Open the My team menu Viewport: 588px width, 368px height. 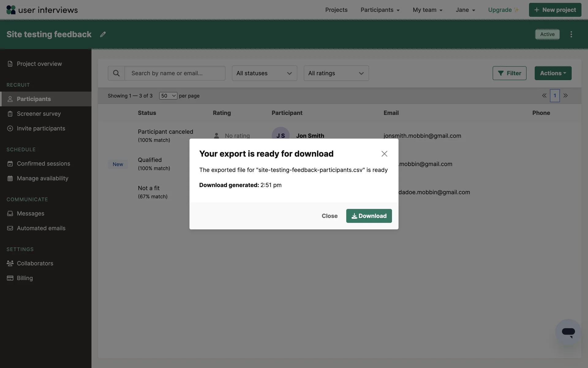pyautogui.click(x=427, y=10)
